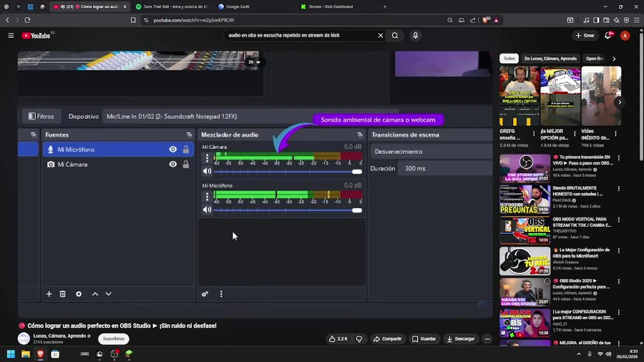The height and width of the screenshot is (362, 644).
Task: Dislike the video with thumbs down
Action: 359,339
